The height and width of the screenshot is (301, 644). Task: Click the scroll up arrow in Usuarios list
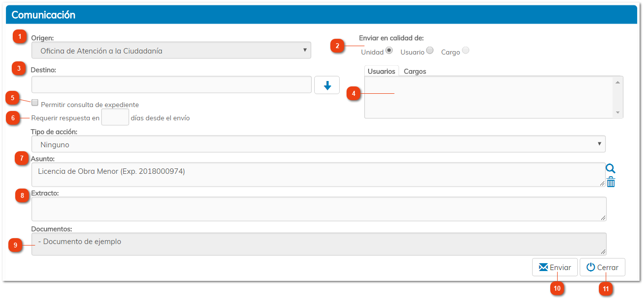click(x=617, y=82)
